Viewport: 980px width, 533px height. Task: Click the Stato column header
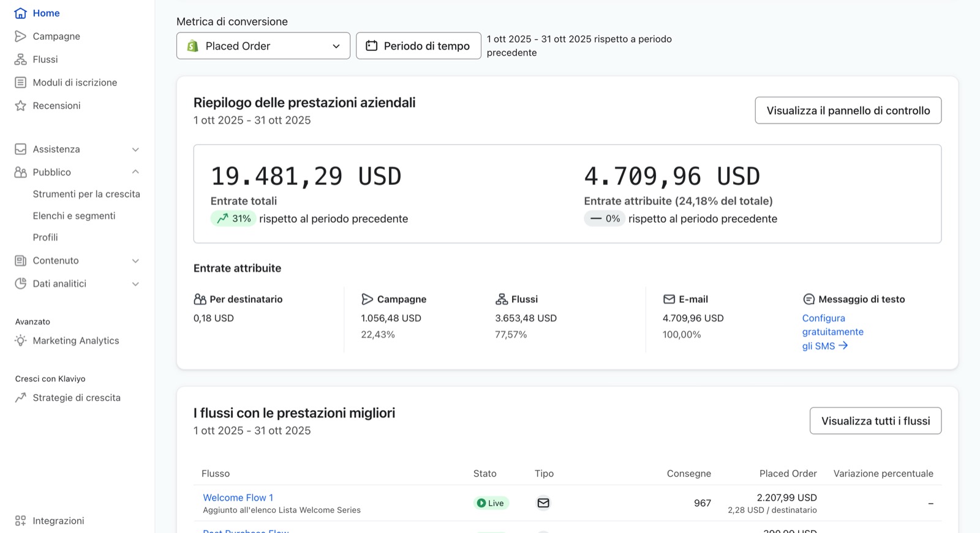(485, 474)
